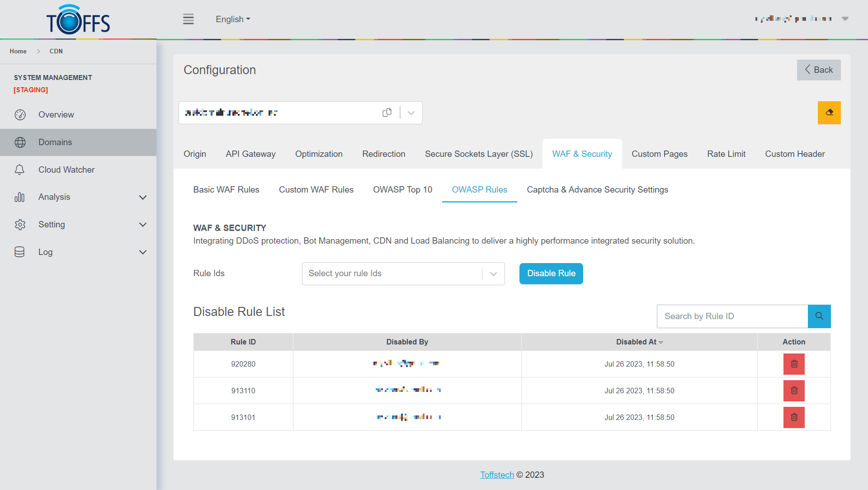
Task: Click the copy domain icon
Action: [387, 113]
